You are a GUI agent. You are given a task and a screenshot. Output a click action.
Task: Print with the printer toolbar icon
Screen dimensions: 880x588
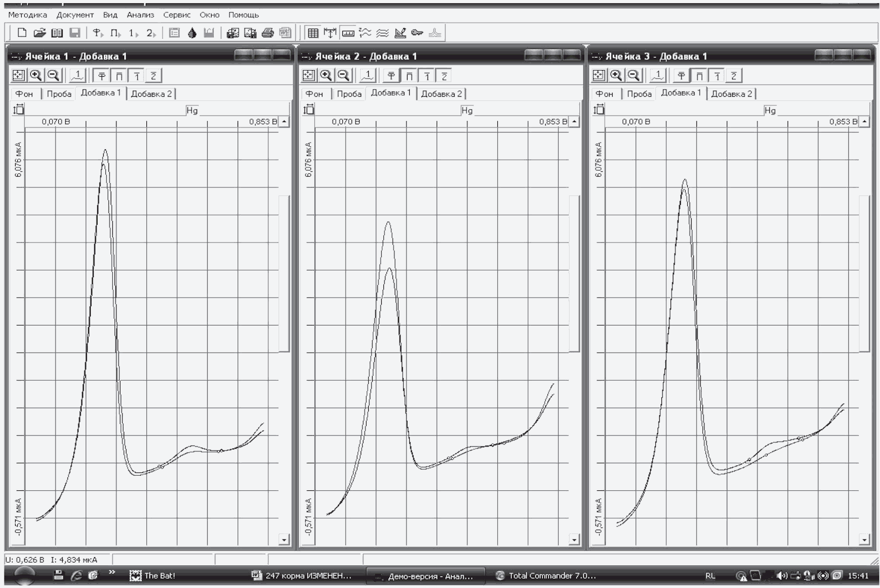point(268,33)
